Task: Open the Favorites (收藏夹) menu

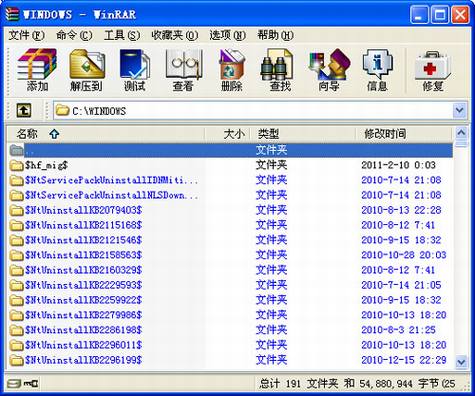Action: click(174, 35)
